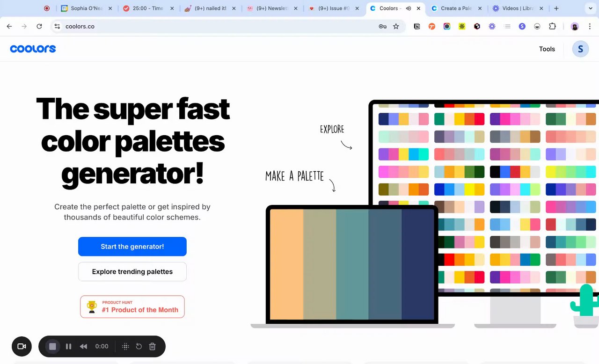Click Explore trending palettes button
Viewport: 599px width, 364px height.
(132, 272)
